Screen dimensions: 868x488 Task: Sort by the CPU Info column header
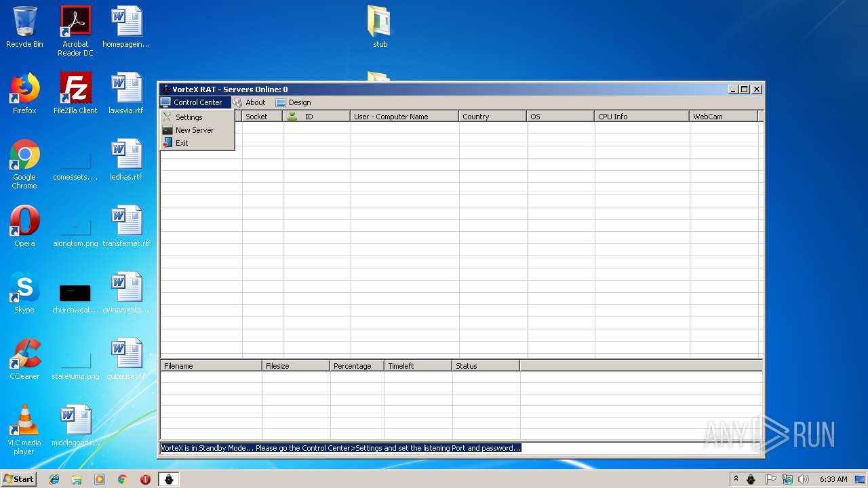click(x=642, y=117)
